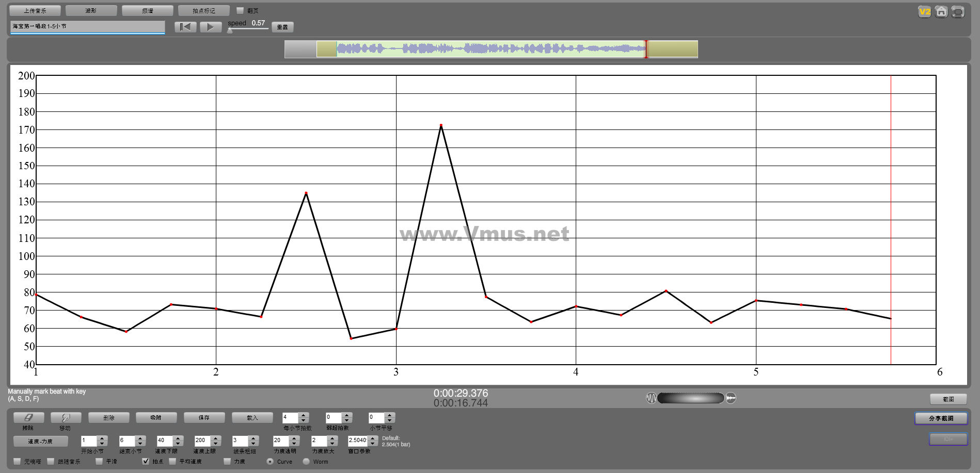Click the V2 version icon

(x=924, y=12)
